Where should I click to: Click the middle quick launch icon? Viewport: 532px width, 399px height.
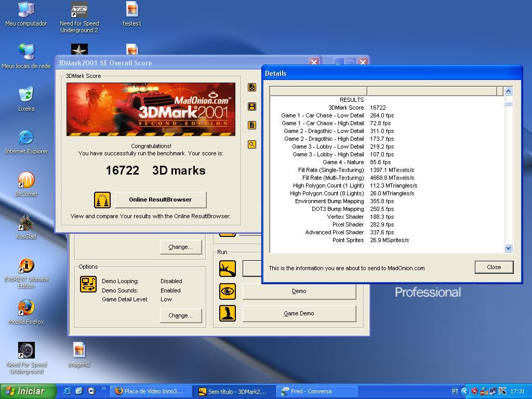79,391
